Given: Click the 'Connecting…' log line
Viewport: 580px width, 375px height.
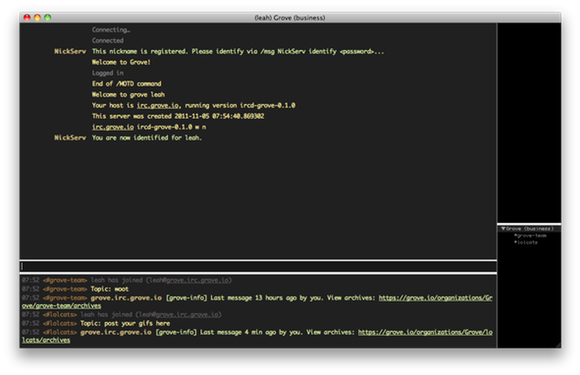Looking at the screenshot, I should click(111, 30).
